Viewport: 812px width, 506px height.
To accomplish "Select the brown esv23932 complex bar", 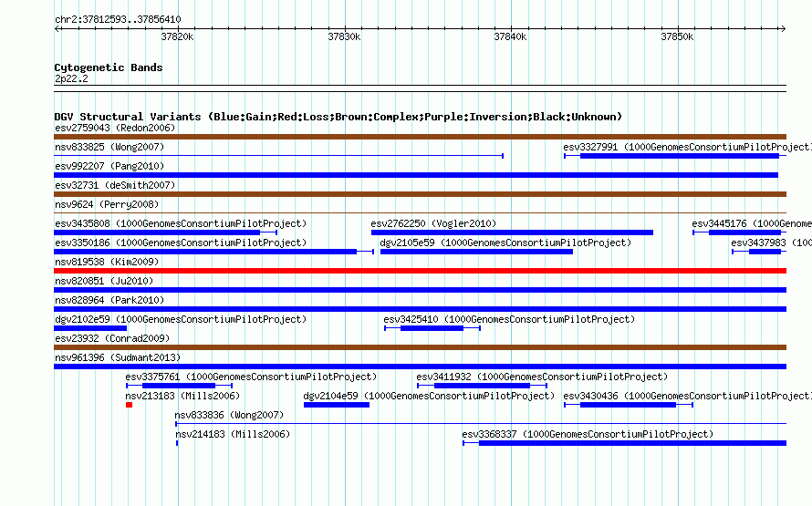I will coord(420,347).
